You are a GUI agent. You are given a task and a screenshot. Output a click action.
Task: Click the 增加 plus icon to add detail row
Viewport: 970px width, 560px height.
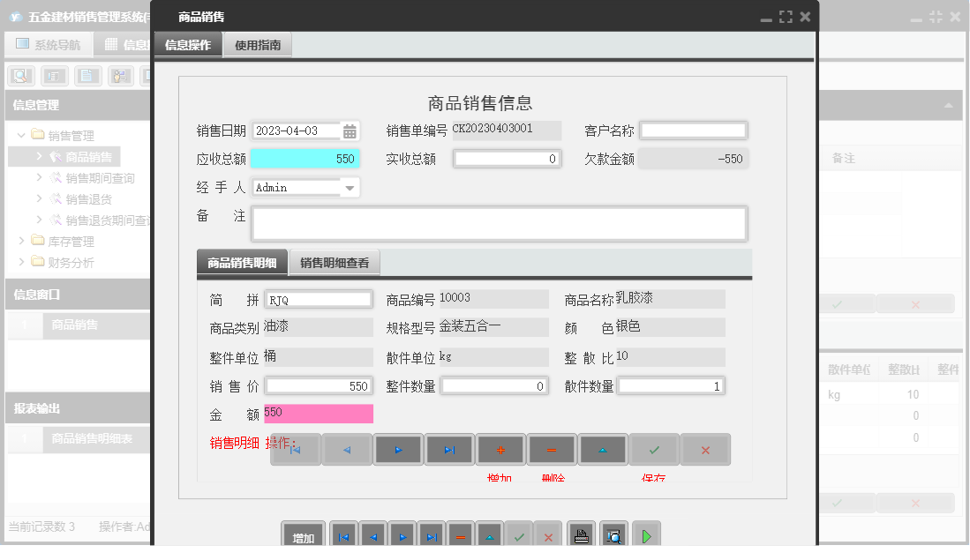tap(500, 449)
